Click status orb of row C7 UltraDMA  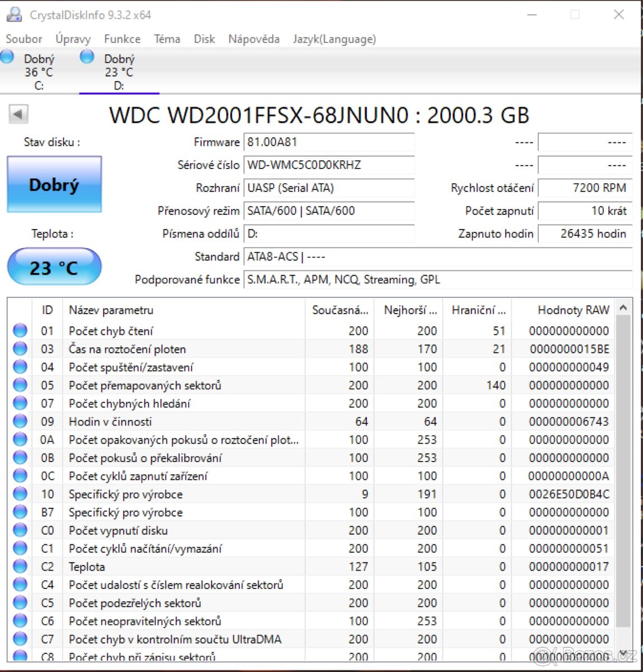[x=20, y=640]
